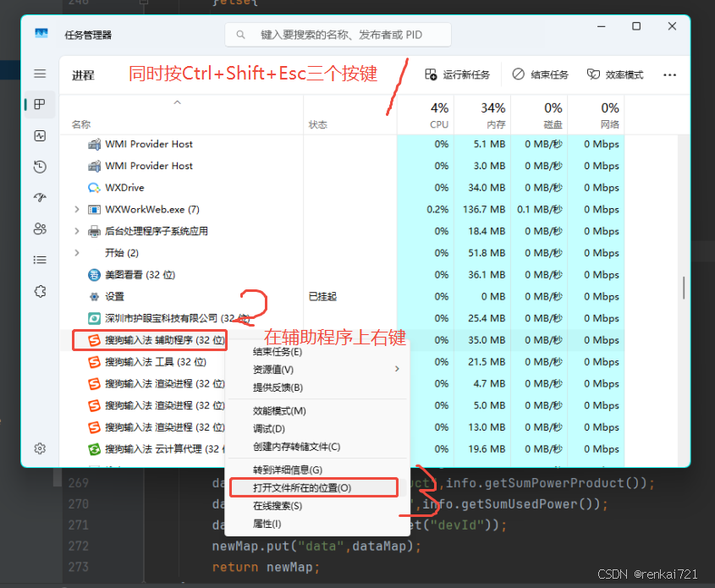Open the Startup apps sidebar icon

click(x=40, y=197)
